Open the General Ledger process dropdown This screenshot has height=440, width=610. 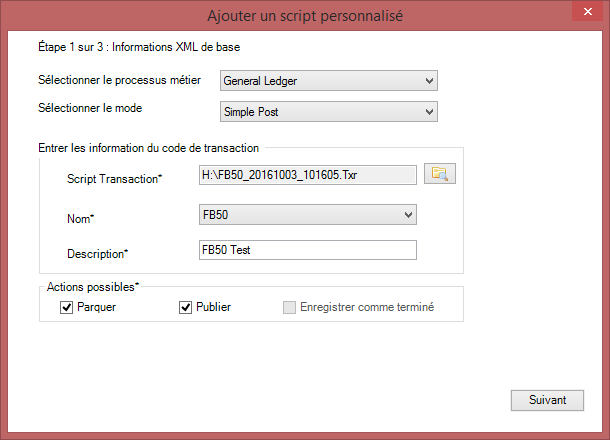tap(329, 81)
